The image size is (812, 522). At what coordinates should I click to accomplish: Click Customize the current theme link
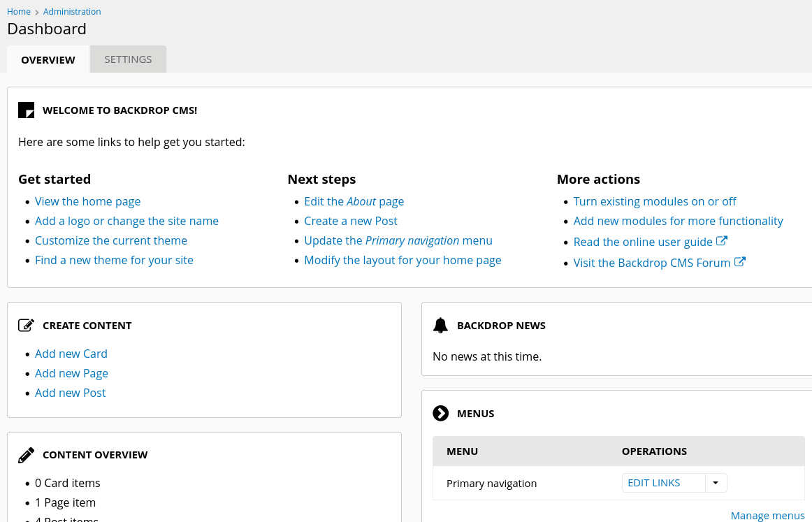point(111,240)
